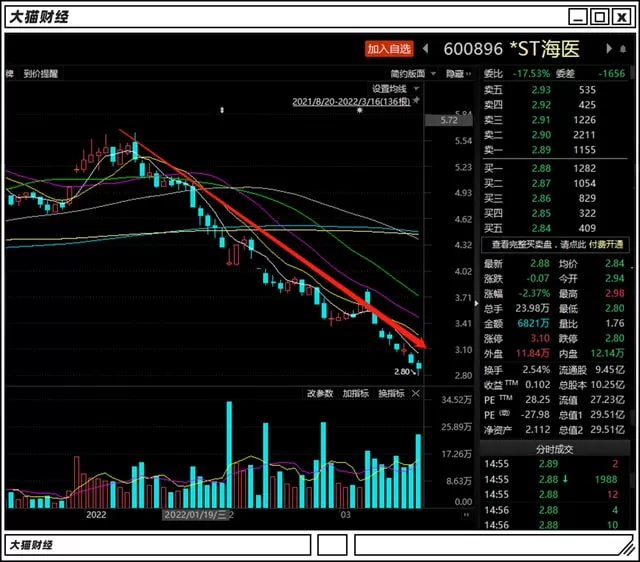This screenshot has width=640, height=562.
Task: Click the 买五 price 2.84
Action: point(541,228)
